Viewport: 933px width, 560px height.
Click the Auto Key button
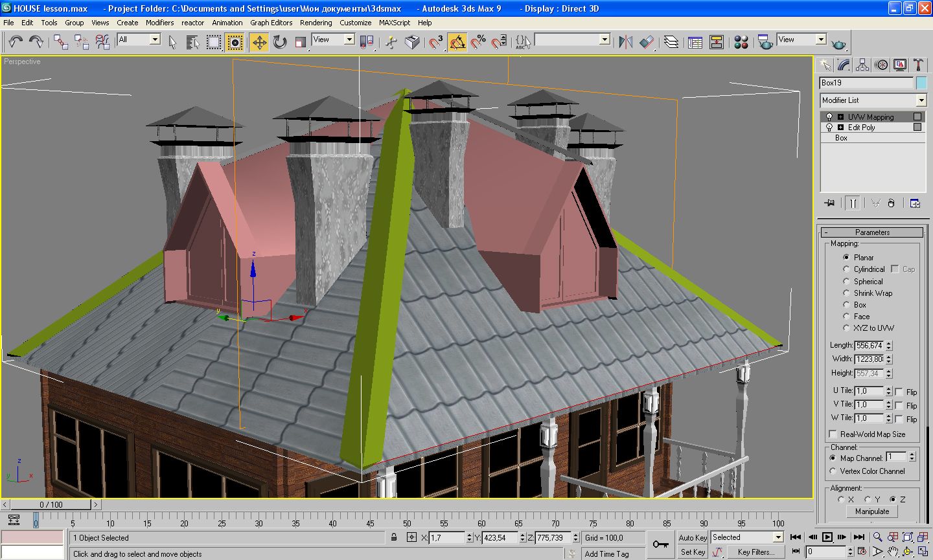693,537
